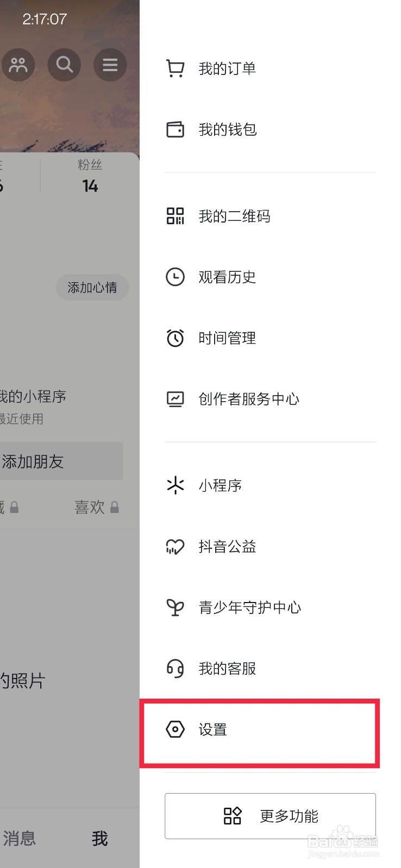401x868 pixels.
Task: Click the search magnifier icon
Action: click(64, 65)
